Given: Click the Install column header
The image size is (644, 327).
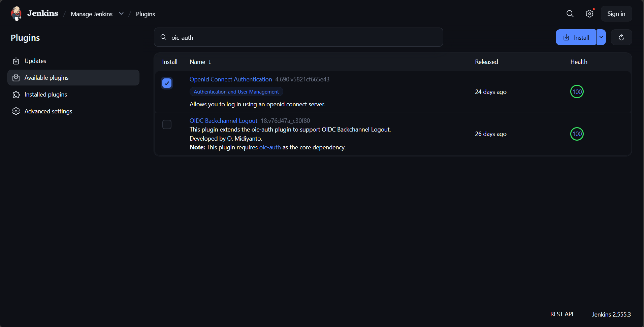Looking at the screenshot, I should [x=170, y=62].
